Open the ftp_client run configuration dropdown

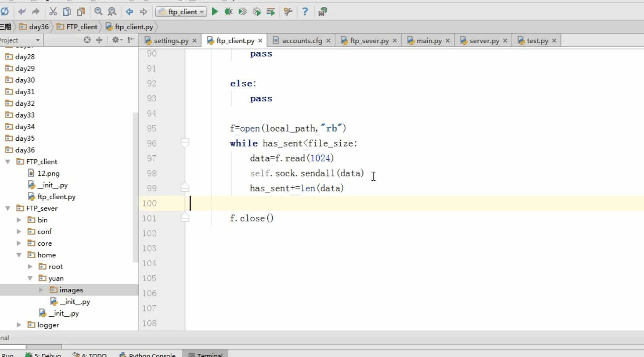click(181, 11)
